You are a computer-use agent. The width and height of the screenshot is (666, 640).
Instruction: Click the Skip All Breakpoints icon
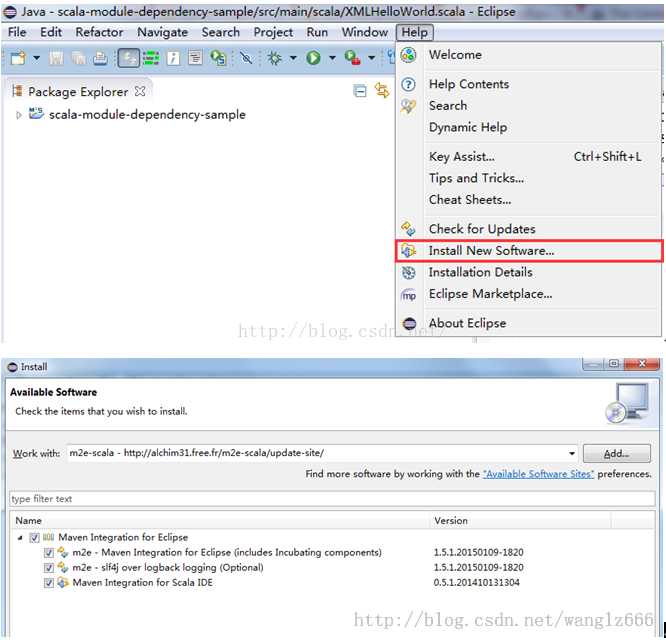pyautogui.click(x=246, y=58)
